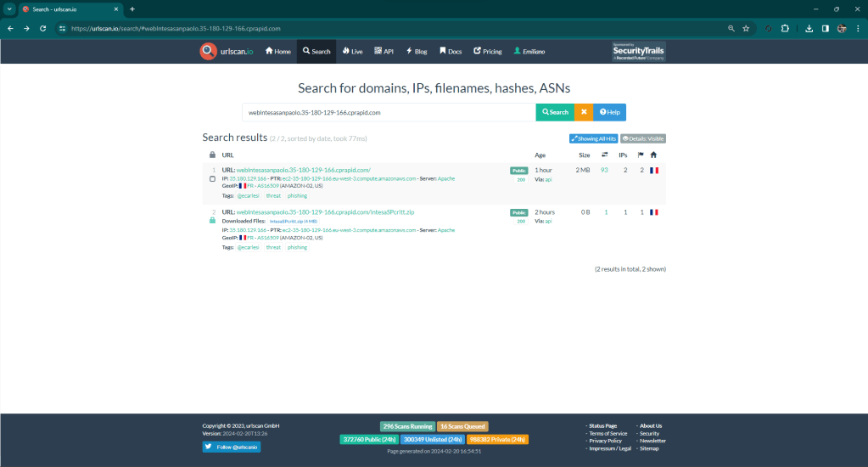This screenshot has height=467, width=868.
Task: Open the tab search dropdown arrow
Action: (x=8, y=8)
